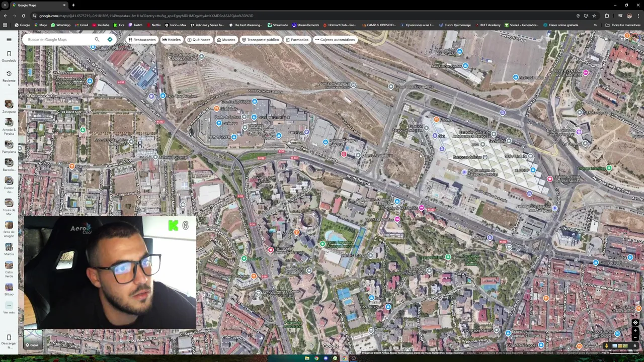Open the Netflix bookmark
Image resolution: width=644 pixels, height=362 pixels.
click(153, 25)
